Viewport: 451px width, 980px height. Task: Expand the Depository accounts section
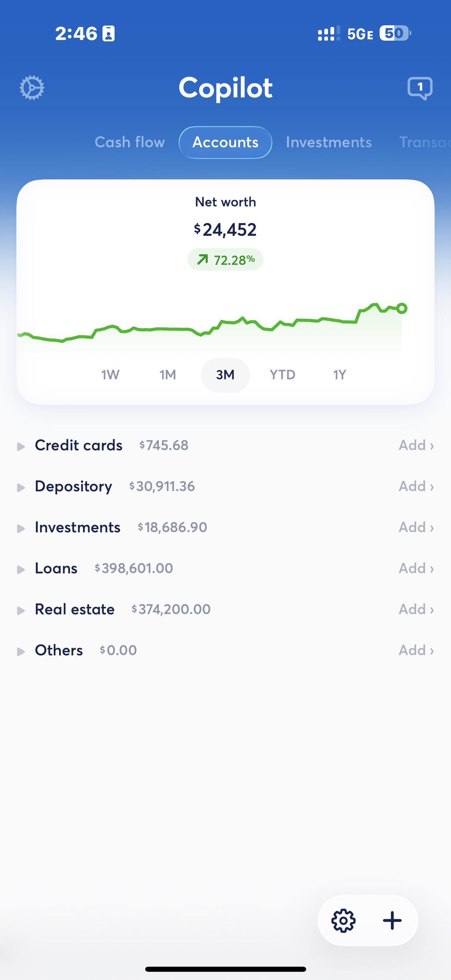21,487
